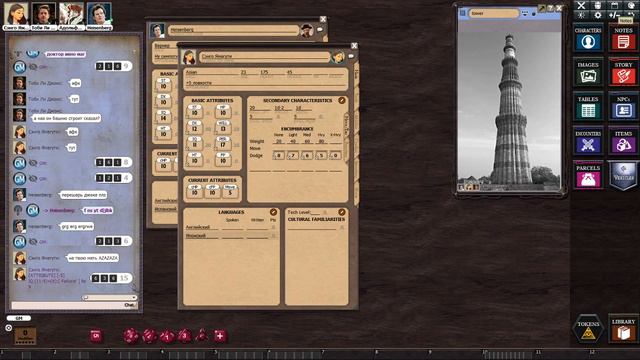Click the Tower name field in image window

[x=494, y=13]
